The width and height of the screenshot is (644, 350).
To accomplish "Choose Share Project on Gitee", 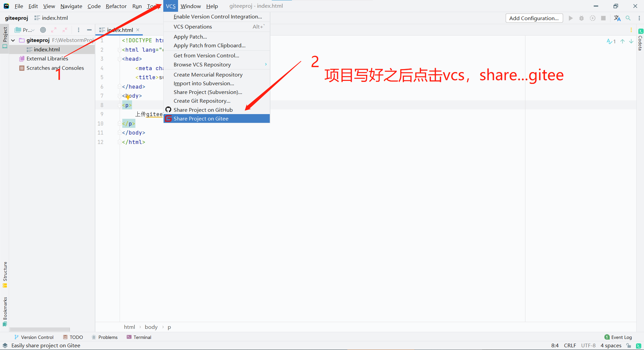I will (x=217, y=118).
